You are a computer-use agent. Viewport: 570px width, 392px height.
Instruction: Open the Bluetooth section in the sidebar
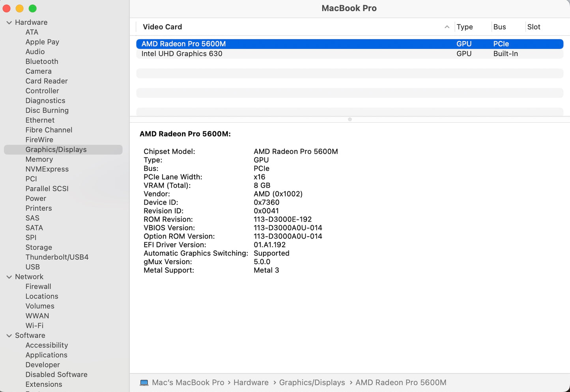pos(41,62)
